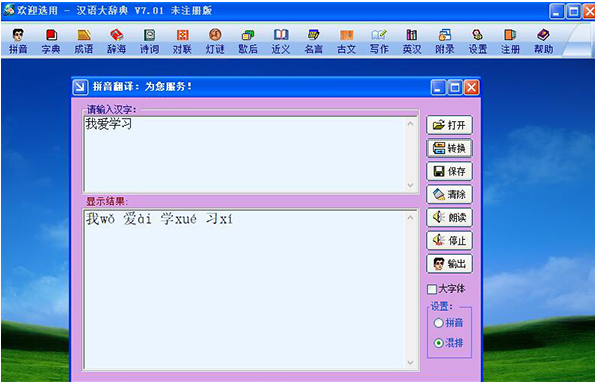Select the 近义 synonyms book icon
The image size is (595, 382).
click(x=281, y=41)
